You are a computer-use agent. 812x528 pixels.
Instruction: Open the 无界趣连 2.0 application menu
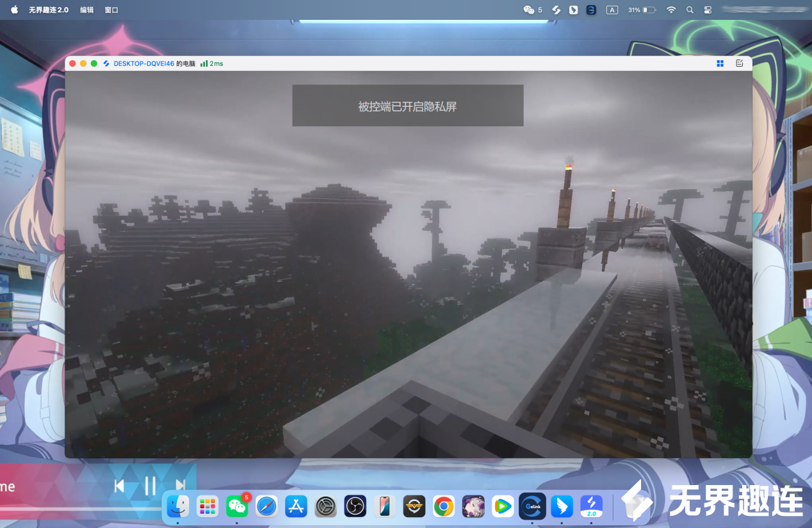pos(49,10)
